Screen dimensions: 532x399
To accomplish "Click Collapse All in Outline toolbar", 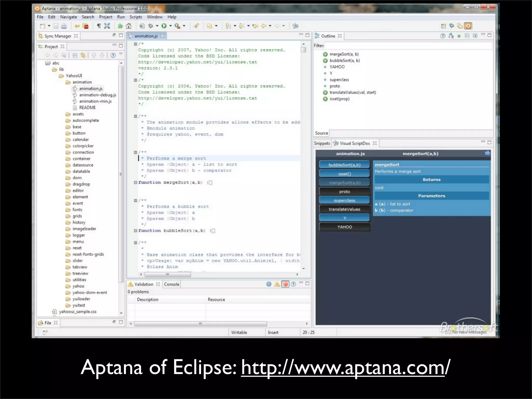I will click(467, 36).
